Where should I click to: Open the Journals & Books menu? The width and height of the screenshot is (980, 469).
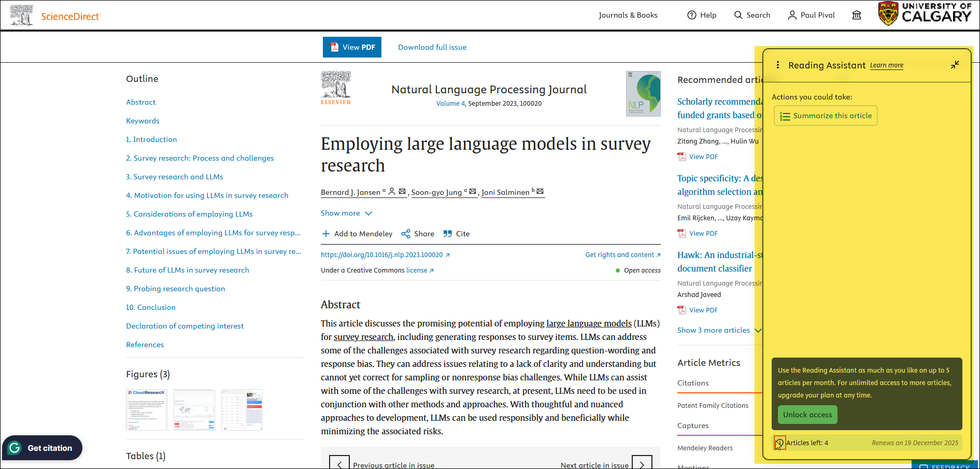[628, 15]
